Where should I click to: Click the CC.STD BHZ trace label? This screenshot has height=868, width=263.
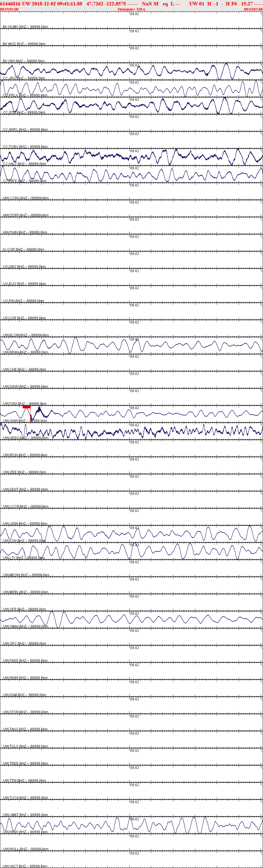click(x=13, y=112)
